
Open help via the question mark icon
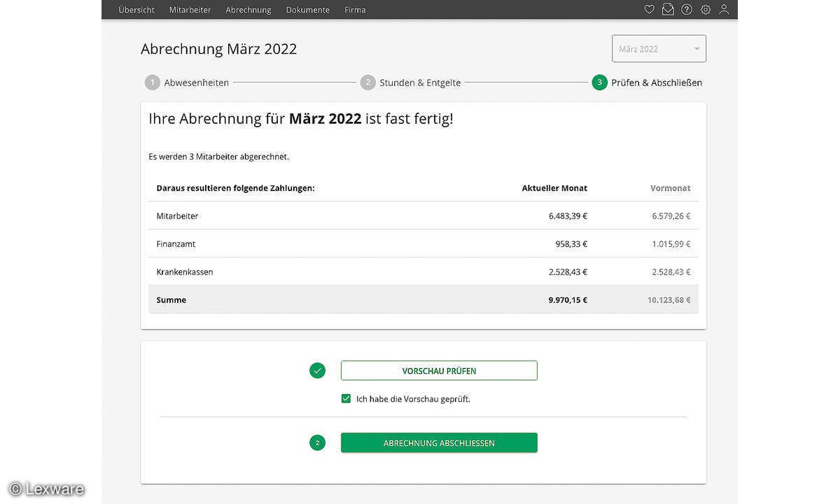coord(687,10)
